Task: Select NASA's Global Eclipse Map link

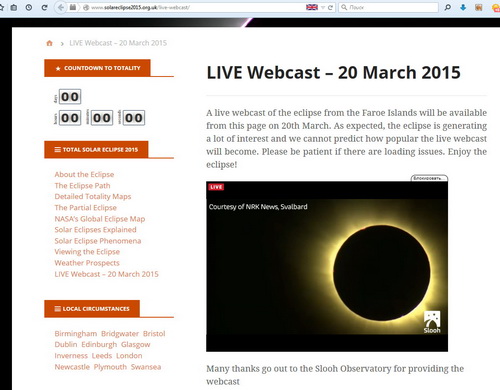Action: 100,219
